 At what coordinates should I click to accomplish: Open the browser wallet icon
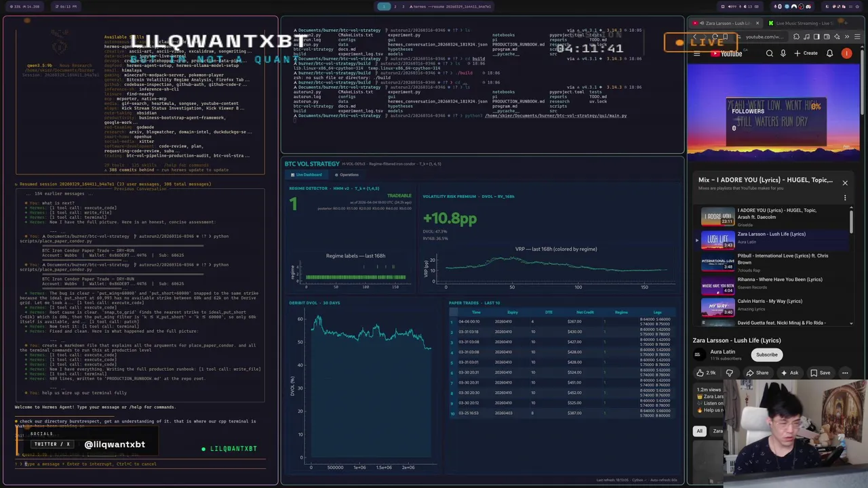827,37
